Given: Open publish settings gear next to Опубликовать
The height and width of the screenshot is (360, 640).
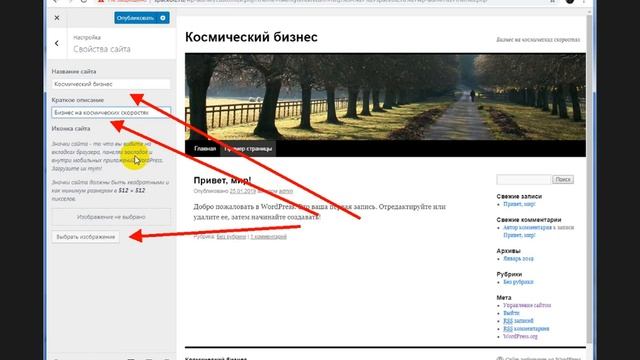Looking at the screenshot, I should (x=163, y=18).
